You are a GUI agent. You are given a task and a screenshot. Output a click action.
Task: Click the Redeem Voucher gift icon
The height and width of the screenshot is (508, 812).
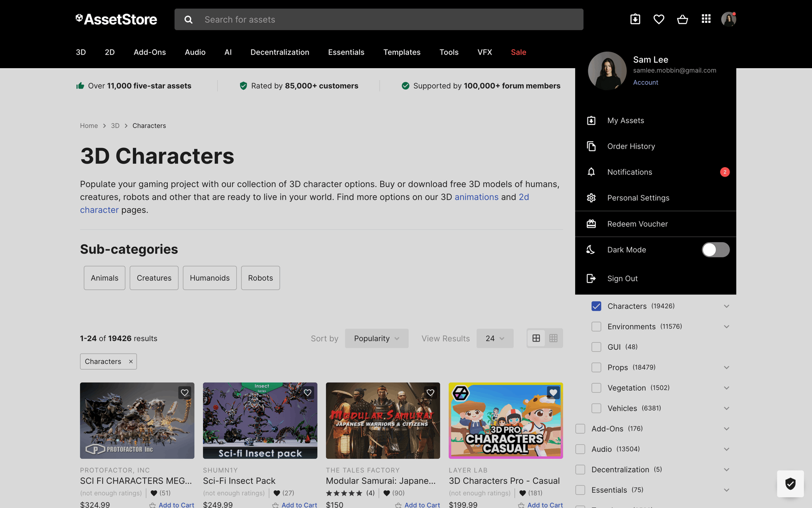coord(591,224)
